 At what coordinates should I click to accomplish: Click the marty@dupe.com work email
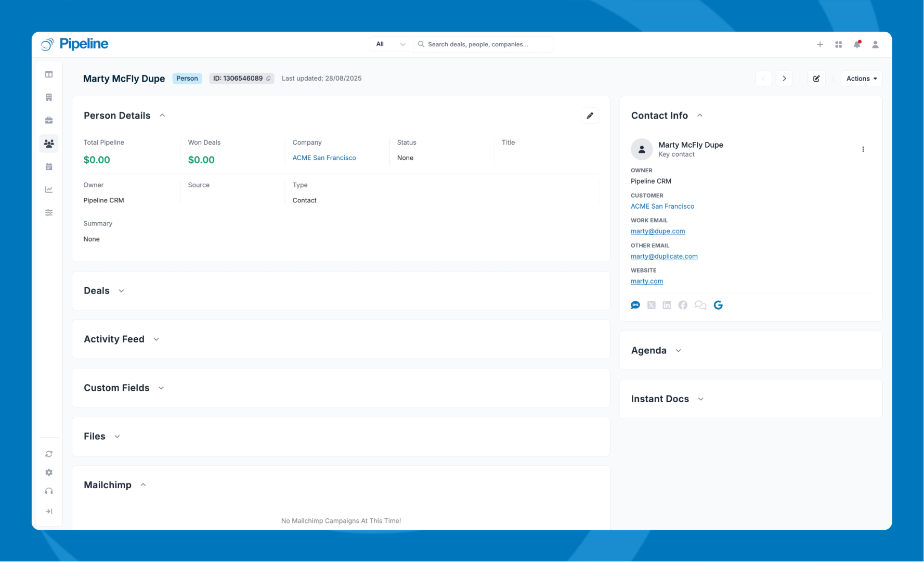tap(658, 232)
